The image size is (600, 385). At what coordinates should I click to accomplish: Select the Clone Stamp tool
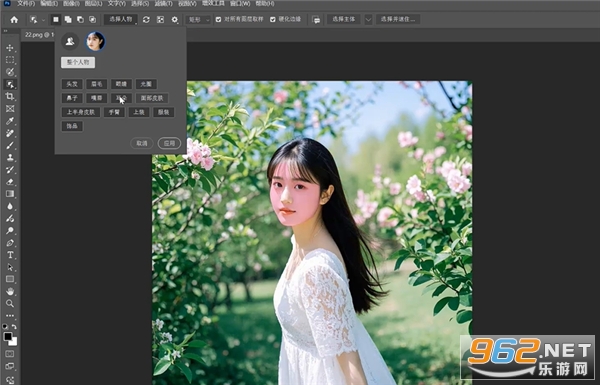point(10,157)
